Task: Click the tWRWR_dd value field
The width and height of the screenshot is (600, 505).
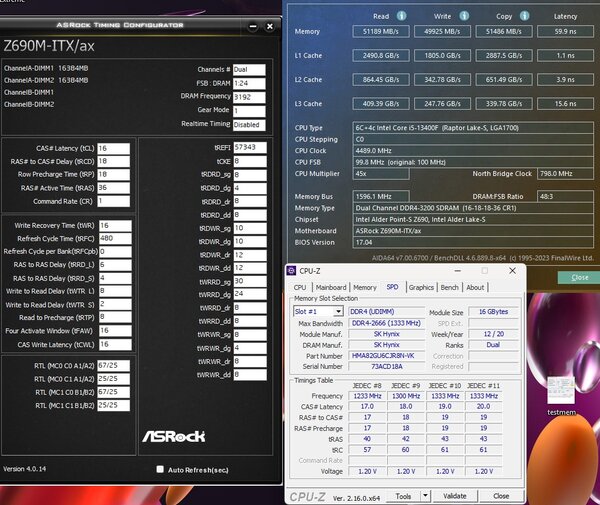Action: coord(250,375)
